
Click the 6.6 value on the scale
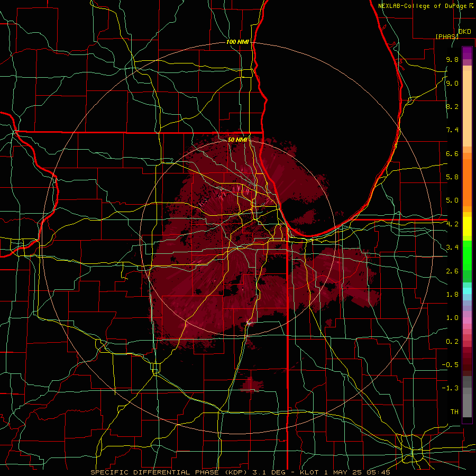452,153
